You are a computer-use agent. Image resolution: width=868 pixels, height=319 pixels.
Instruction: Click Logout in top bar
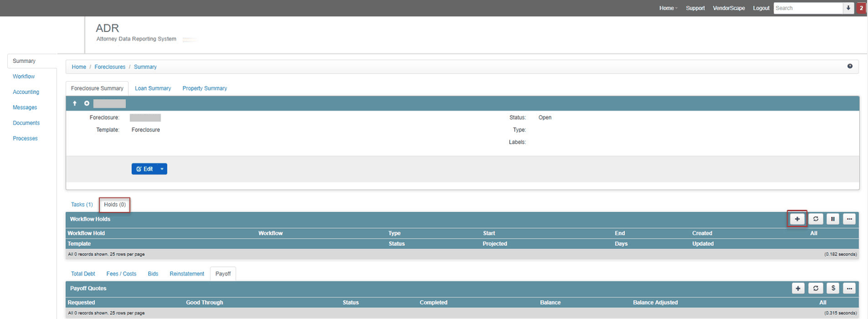pyautogui.click(x=761, y=8)
